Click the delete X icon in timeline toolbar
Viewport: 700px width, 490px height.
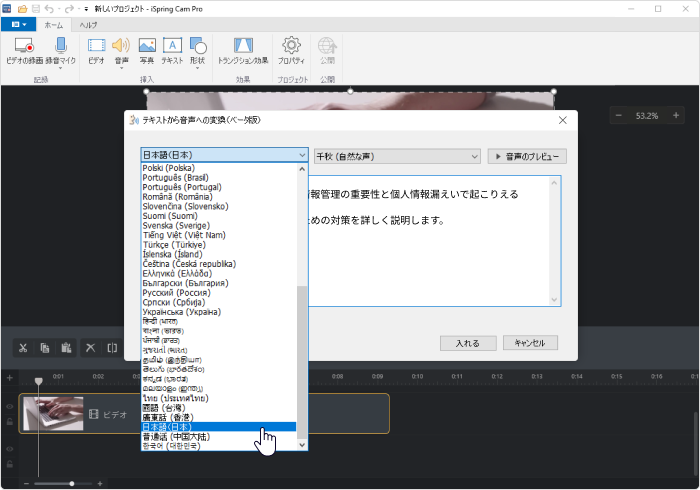coord(91,348)
